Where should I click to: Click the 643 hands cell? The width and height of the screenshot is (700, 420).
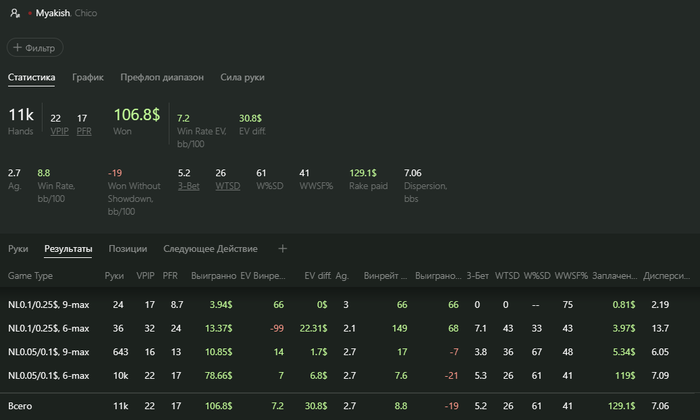pos(120,352)
